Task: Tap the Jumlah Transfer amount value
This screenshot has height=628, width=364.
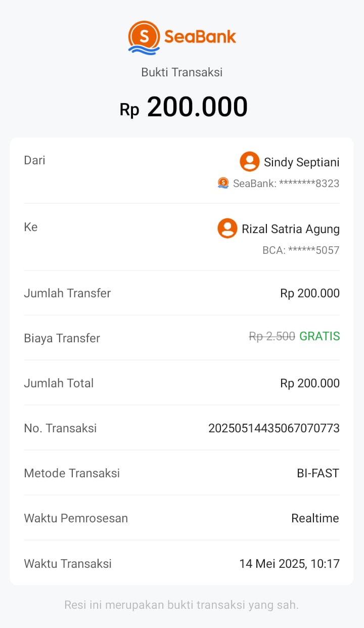Action: pyautogui.click(x=310, y=293)
